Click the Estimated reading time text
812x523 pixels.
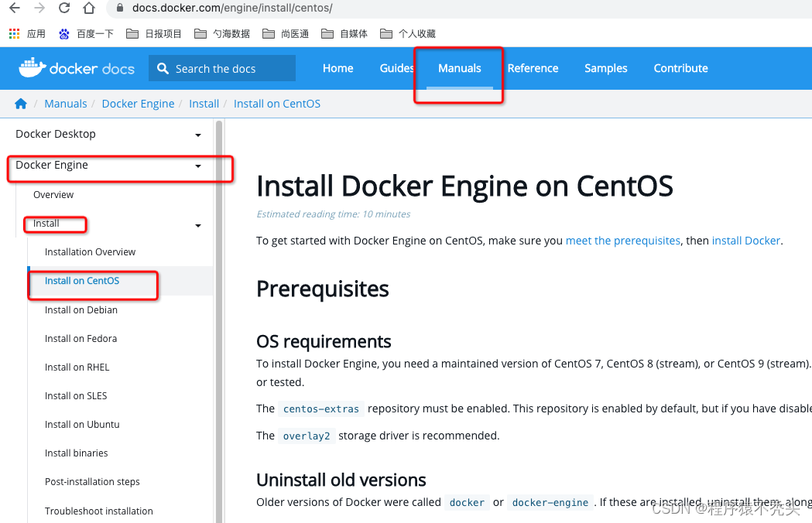[334, 214]
